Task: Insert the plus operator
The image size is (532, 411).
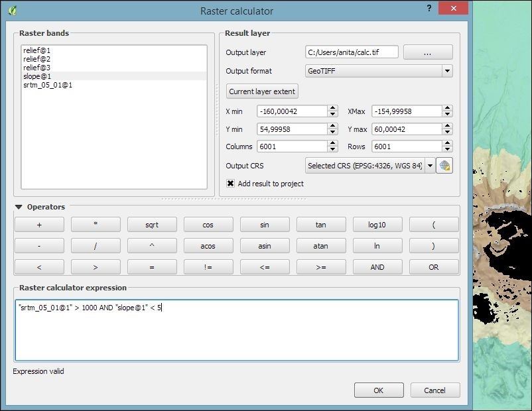Action: click(x=39, y=225)
